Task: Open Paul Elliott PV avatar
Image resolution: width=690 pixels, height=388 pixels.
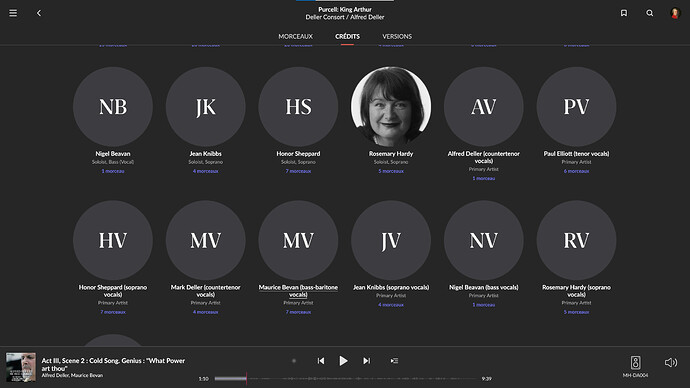Action: click(576, 106)
